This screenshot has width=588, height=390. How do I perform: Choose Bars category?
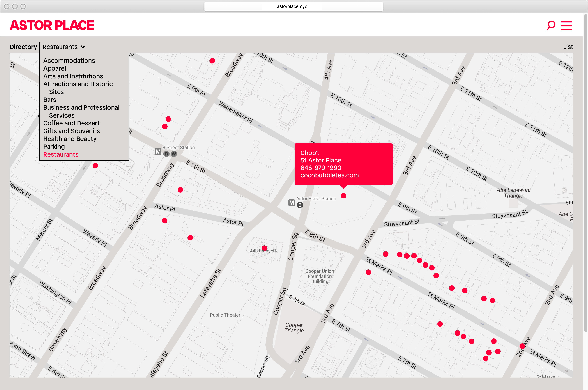coord(50,100)
